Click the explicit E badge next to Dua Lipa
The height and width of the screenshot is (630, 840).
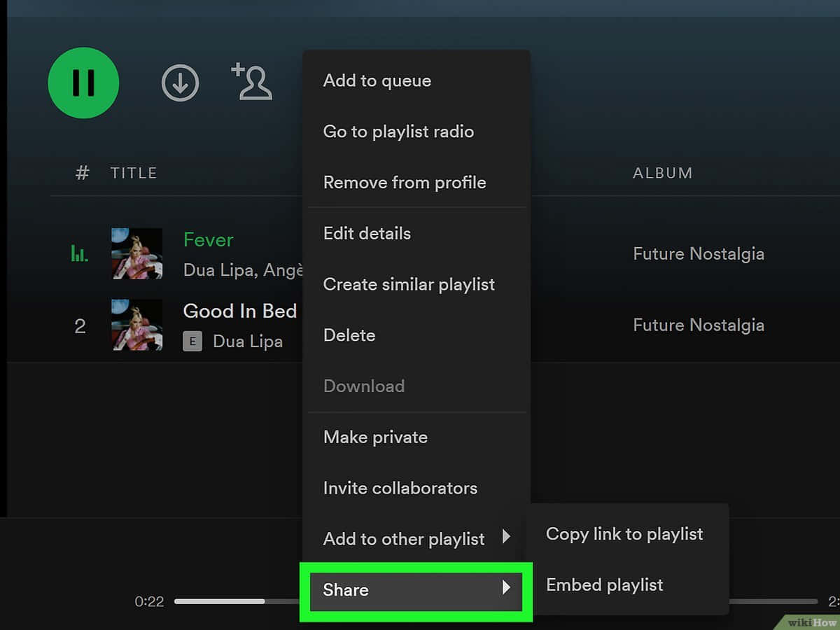(192, 342)
